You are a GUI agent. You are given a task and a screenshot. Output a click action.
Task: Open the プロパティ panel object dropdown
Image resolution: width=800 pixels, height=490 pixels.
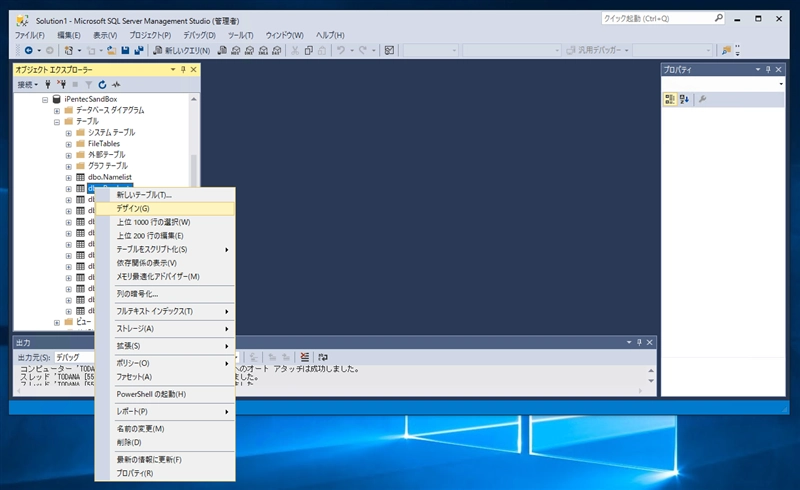781,84
